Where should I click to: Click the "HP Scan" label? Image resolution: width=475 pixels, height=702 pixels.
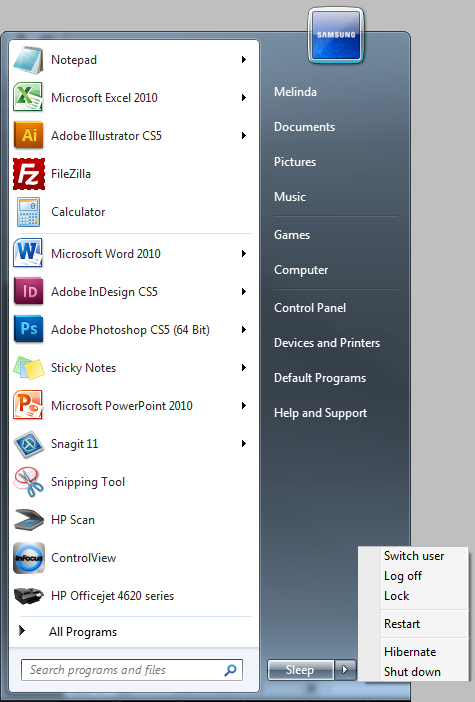tap(73, 520)
